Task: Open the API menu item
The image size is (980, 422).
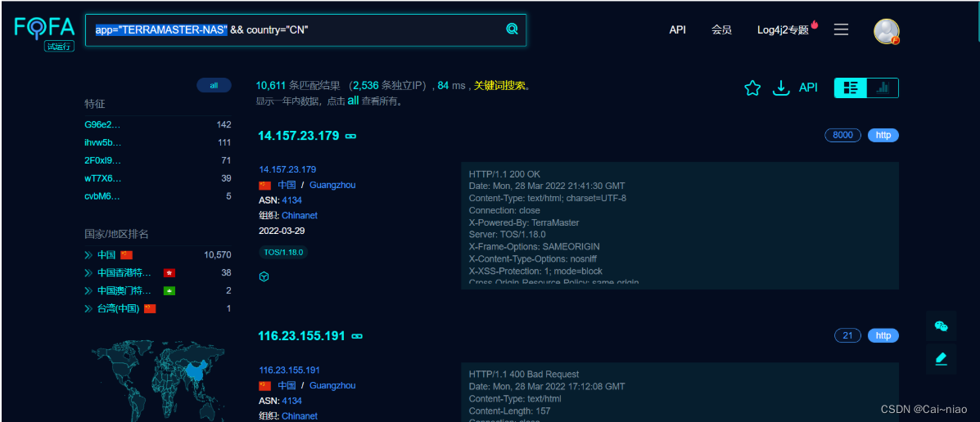Action: point(678,29)
